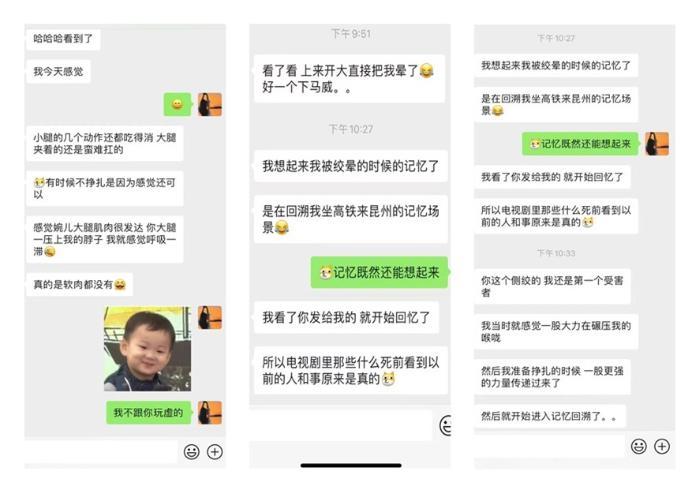The height and width of the screenshot is (486, 692).
Task: Click middle chat message input field
Action: (x=340, y=425)
